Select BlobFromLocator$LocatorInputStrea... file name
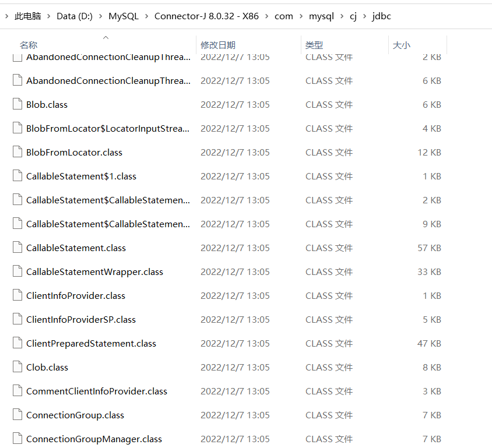 coord(108,128)
